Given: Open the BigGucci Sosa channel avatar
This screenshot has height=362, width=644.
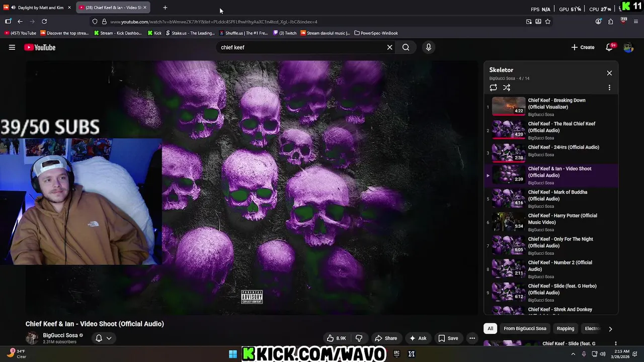Looking at the screenshot, I should 32,338.
